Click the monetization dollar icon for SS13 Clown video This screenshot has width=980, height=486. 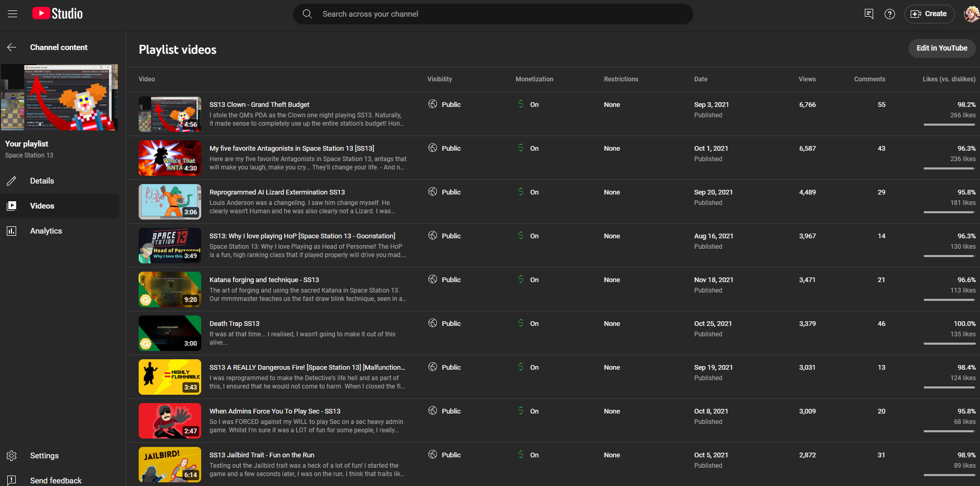[x=520, y=104]
